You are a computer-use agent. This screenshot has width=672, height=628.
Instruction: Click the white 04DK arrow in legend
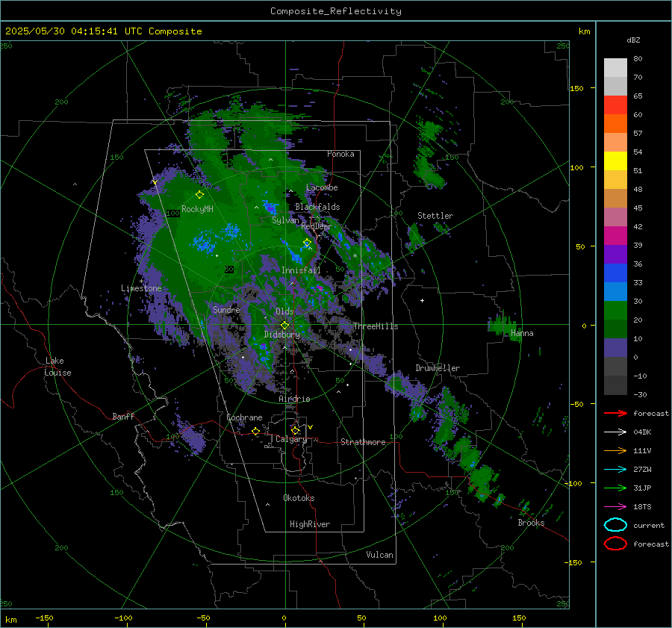[615, 432]
